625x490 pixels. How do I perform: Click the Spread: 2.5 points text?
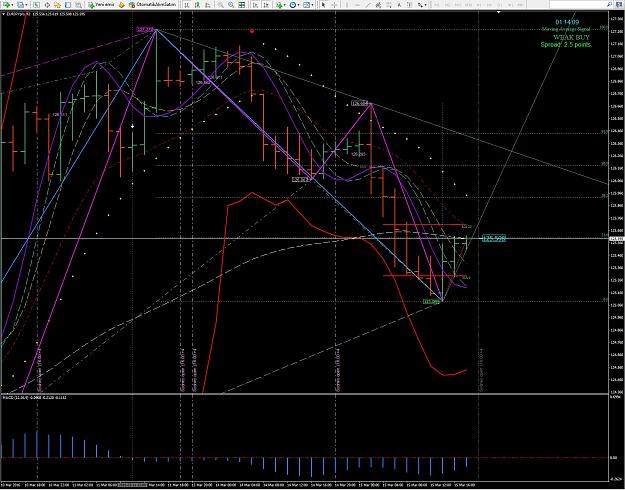coord(566,44)
